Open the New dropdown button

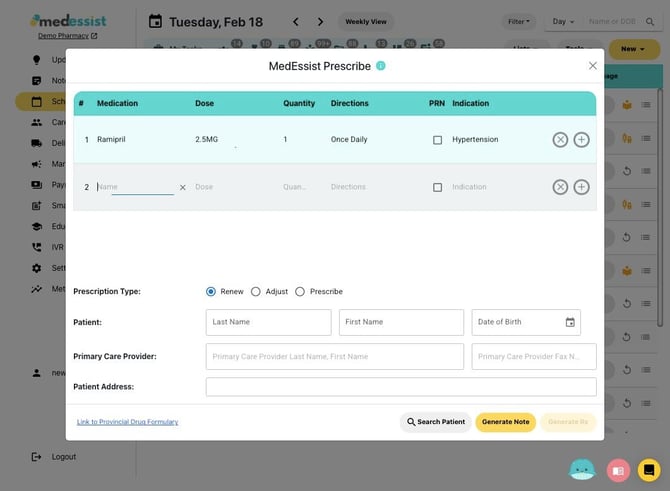(632, 48)
